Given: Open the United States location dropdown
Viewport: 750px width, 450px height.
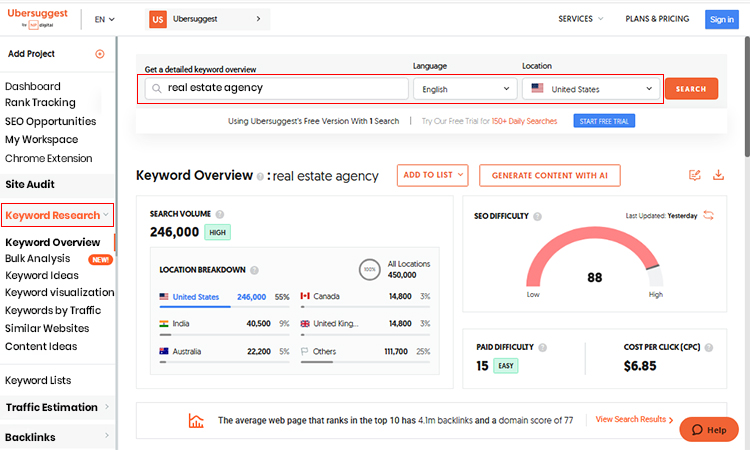Looking at the screenshot, I should [591, 89].
